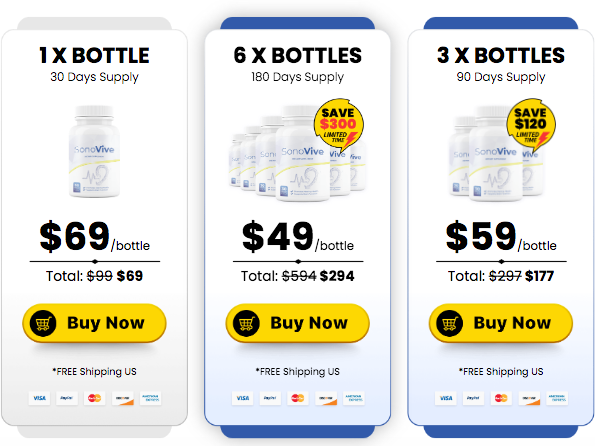Click the 3 X BOTTLES heading

click(x=501, y=55)
